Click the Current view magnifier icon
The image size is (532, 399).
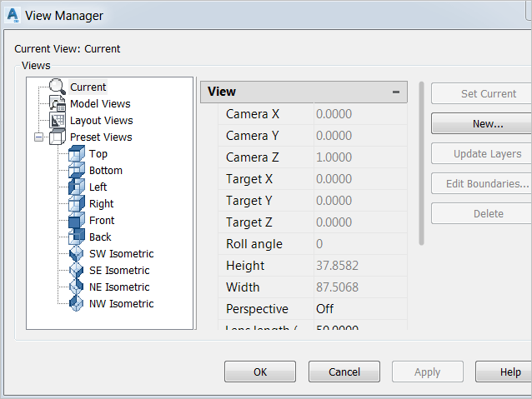[x=57, y=87]
